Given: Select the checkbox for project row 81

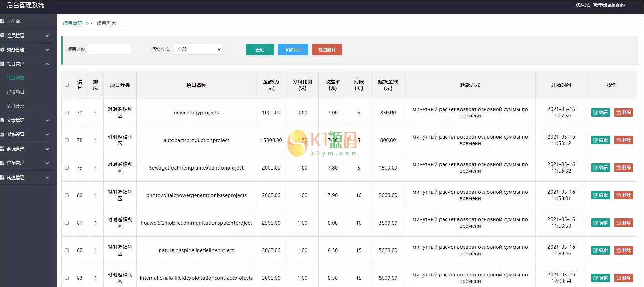Looking at the screenshot, I should click(x=67, y=223).
